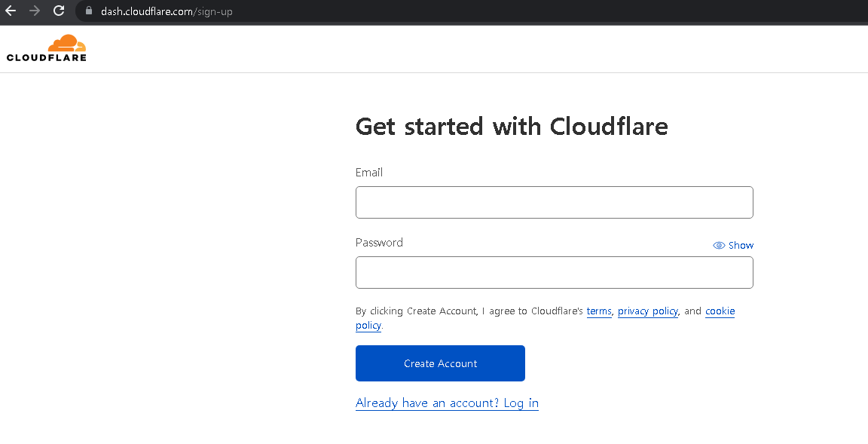The height and width of the screenshot is (444, 868).
Task: Click the address bar URL text
Action: pyautogui.click(x=167, y=11)
